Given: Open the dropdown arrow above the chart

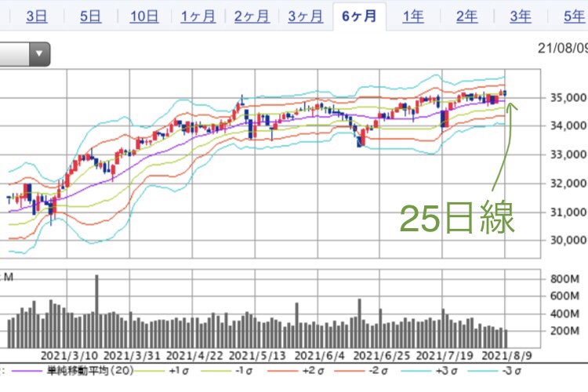Looking at the screenshot, I should coord(39,55).
